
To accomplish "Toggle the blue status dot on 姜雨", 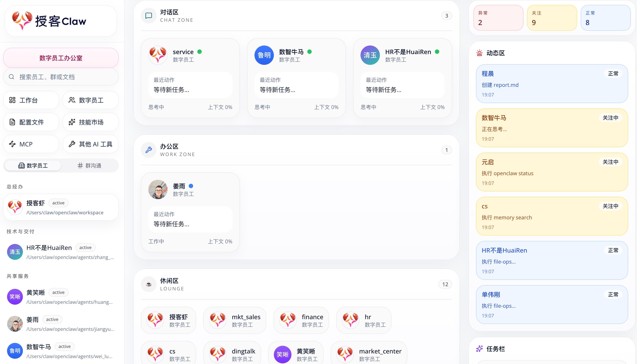I will pyautogui.click(x=191, y=186).
